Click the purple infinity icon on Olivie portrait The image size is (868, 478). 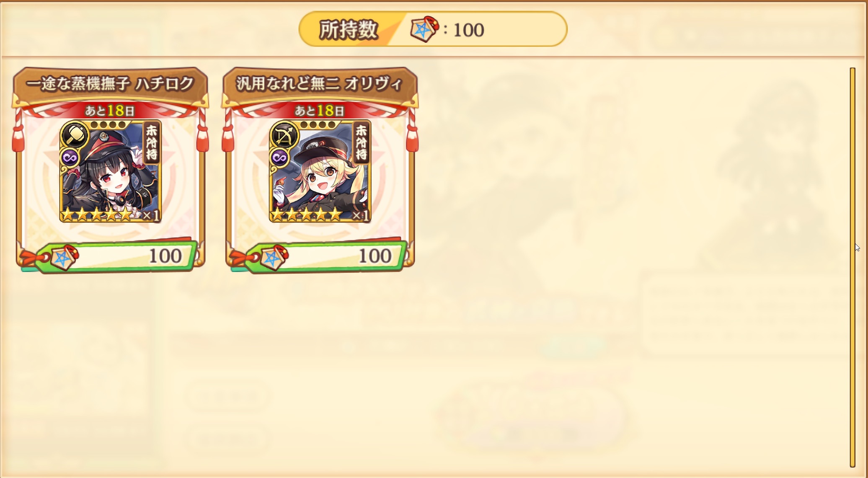coord(279,158)
